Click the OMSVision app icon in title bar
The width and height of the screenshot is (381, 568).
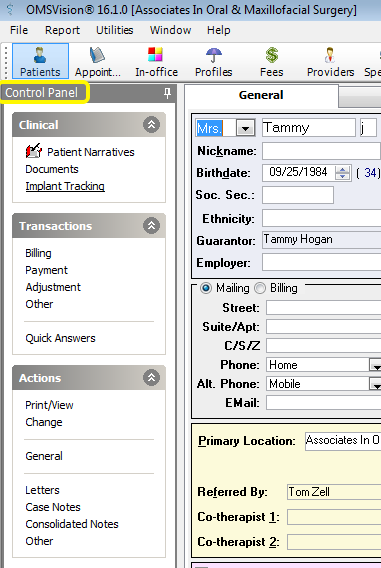tap(10, 9)
